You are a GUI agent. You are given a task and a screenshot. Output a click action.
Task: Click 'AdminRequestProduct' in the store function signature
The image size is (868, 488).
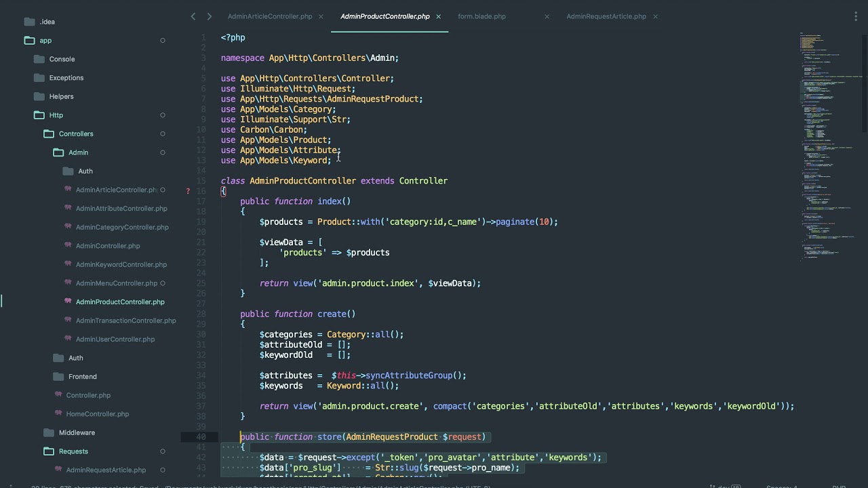pyautogui.click(x=392, y=437)
